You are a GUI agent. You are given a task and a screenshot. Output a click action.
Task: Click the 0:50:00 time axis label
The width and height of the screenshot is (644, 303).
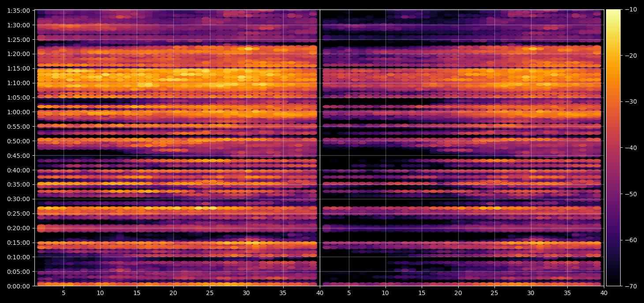coord(19,141)
